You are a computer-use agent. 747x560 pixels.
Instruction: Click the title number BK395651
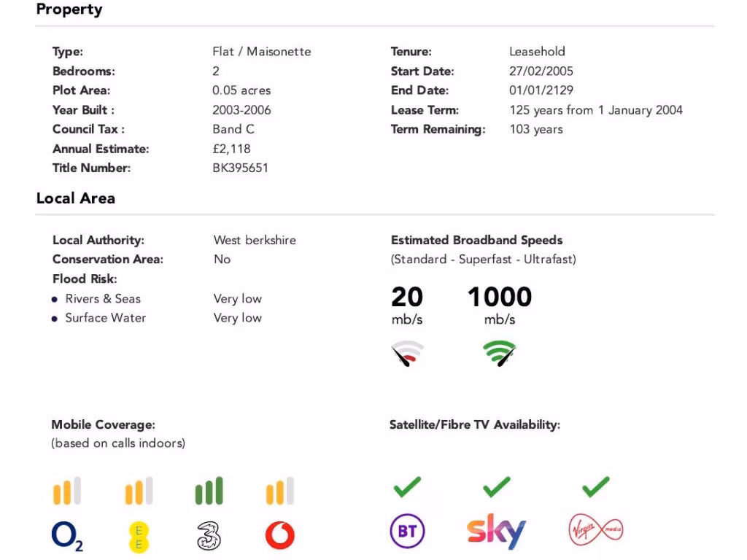pos(240,168)
